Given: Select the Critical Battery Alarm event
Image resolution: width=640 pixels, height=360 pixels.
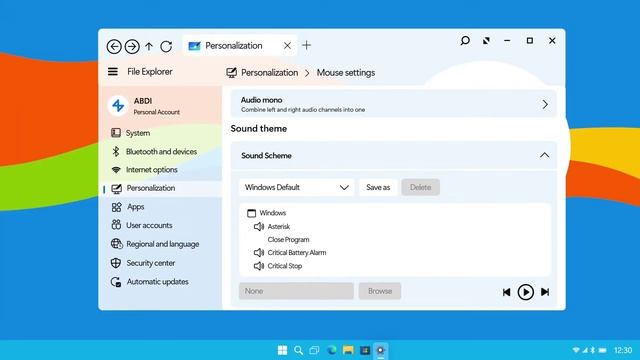Looking at the screenshot, I should [290, 253].
